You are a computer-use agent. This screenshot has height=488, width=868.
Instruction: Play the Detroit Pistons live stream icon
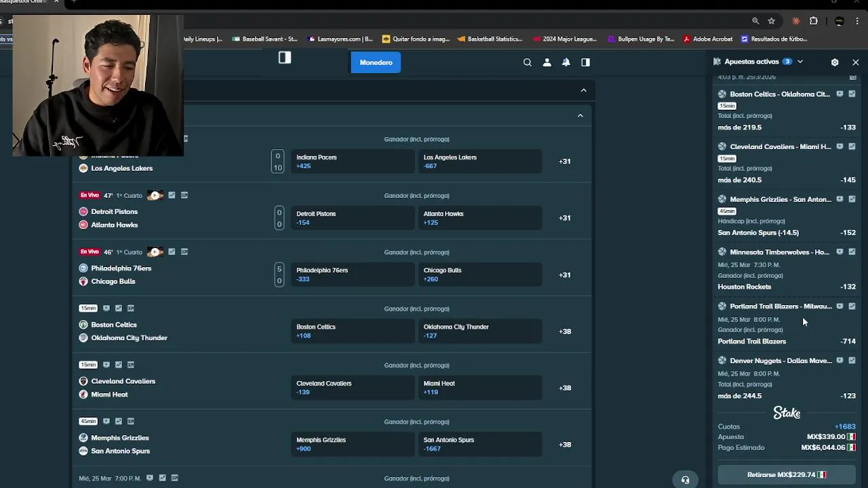coord(155,195)
